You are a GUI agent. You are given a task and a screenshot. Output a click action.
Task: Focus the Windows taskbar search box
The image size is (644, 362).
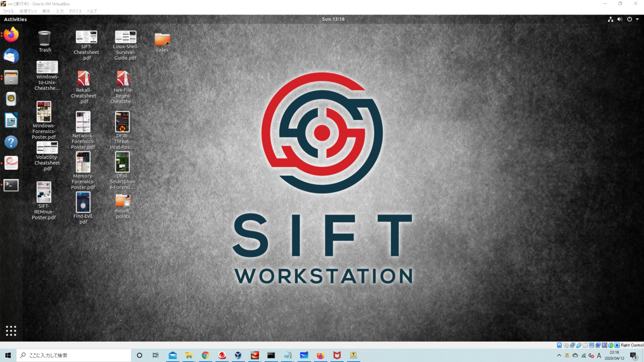coord(74,355)
